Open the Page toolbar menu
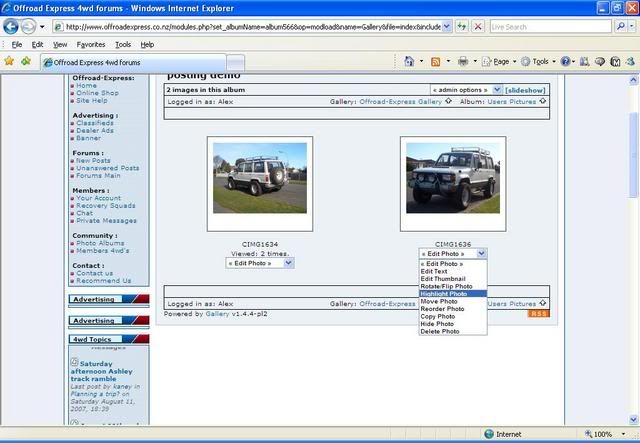This screenshot has height=443, width=640. click(x=499, y=62)
